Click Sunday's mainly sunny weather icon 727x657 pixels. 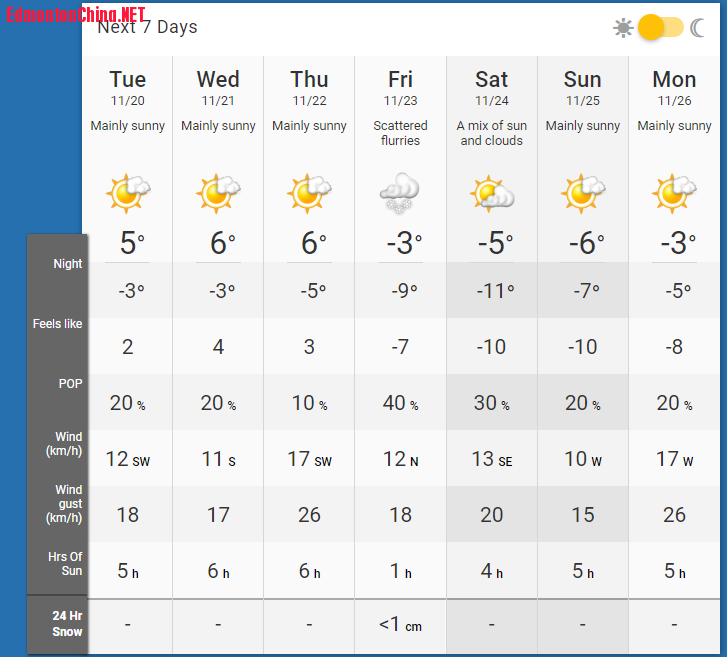[583, 192]
